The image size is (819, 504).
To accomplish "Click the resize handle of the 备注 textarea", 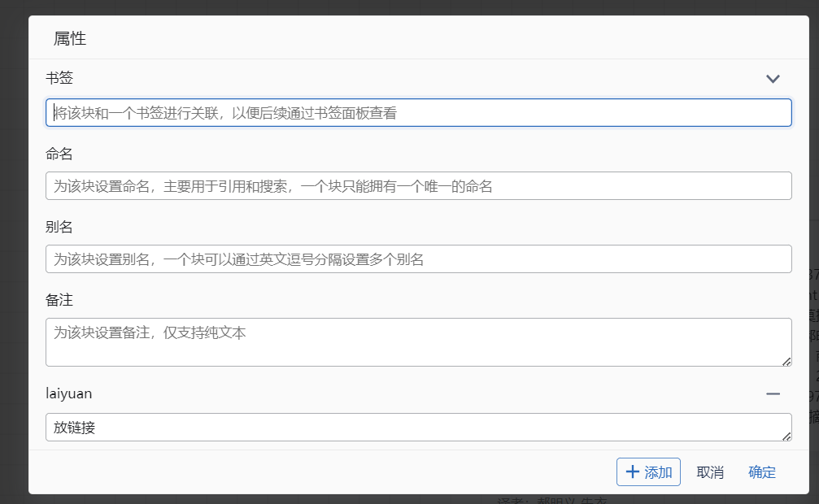I will (787, 363).
